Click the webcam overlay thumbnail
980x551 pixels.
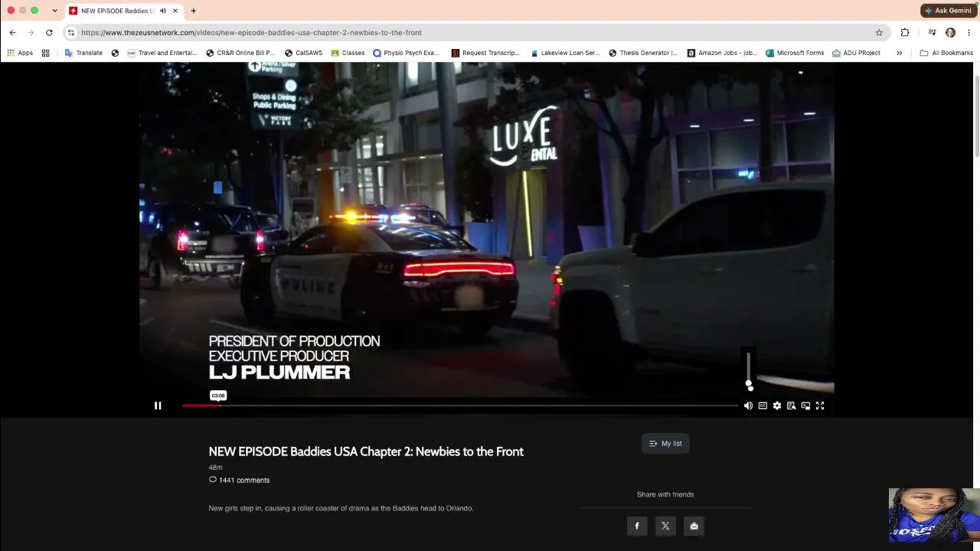pos(934,515)
